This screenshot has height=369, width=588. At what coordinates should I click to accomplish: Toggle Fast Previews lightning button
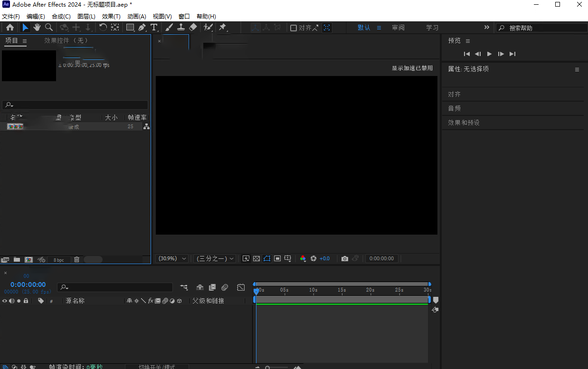(246, 258)
